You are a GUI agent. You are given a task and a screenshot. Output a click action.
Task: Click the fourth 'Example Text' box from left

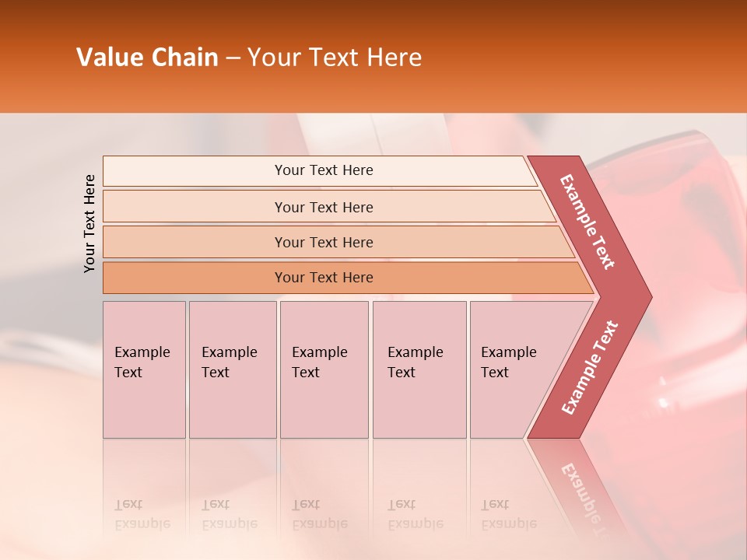click(x=419, y=369)
